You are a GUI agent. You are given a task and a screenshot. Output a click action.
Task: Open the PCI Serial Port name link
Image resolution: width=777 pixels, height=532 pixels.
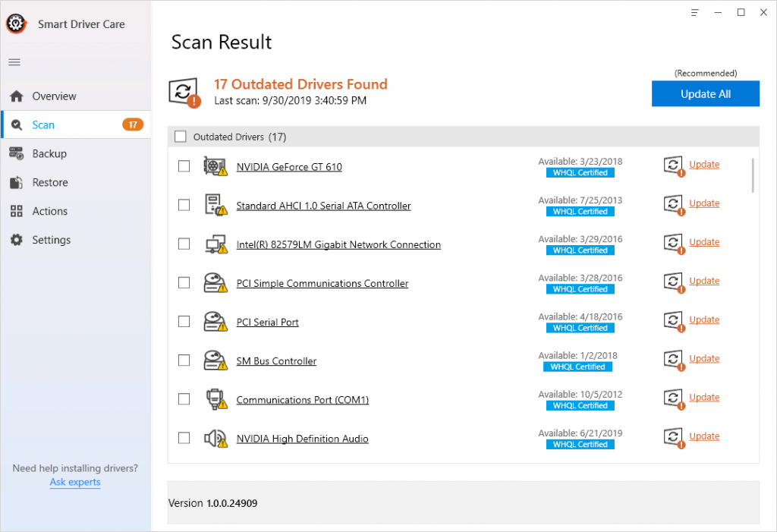[x=268, y=323]
